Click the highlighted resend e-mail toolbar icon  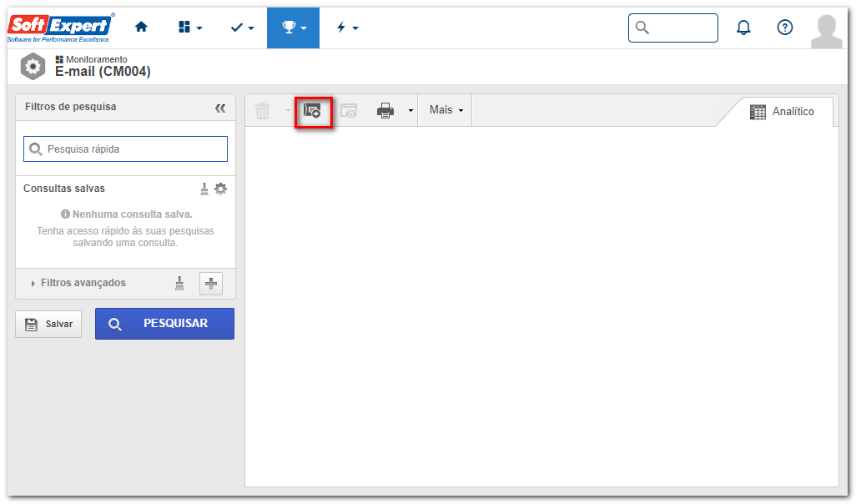pos(313,111)
